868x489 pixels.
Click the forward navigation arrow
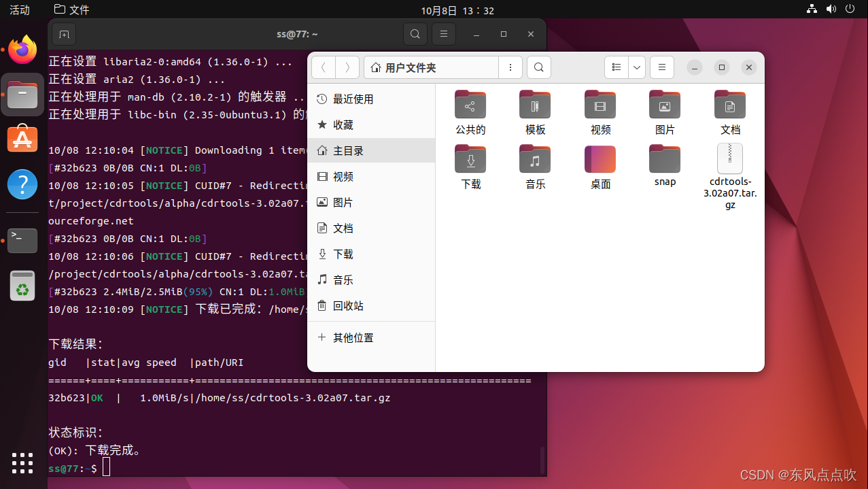347,67
